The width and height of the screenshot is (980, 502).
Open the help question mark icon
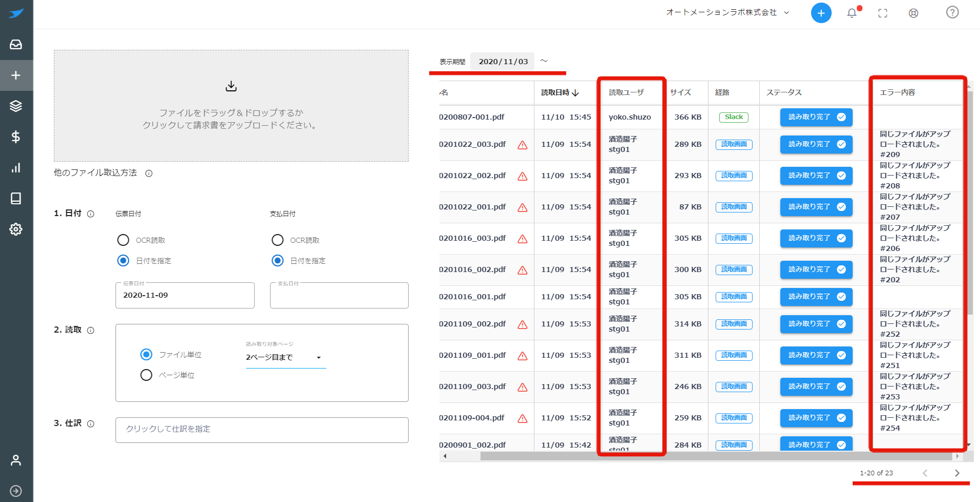(x=952, y=12)
